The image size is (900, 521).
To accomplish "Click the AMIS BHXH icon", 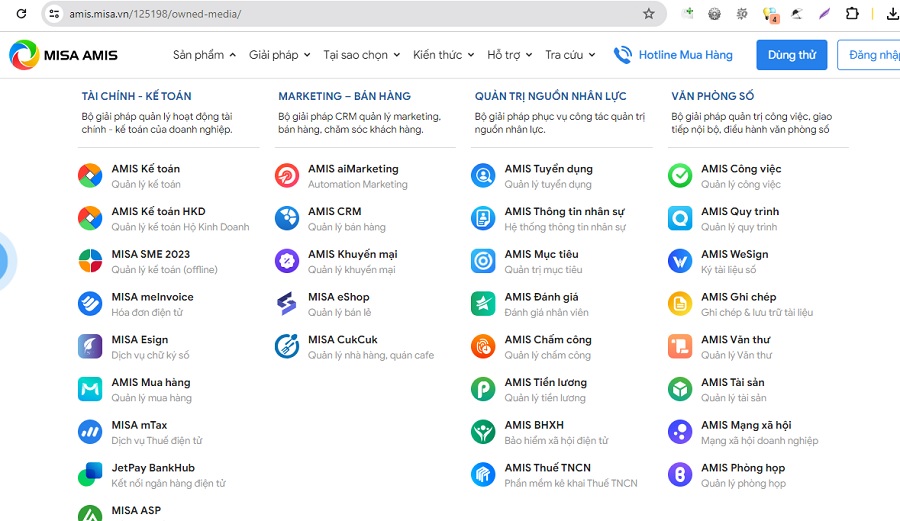I will click(483, 432).
